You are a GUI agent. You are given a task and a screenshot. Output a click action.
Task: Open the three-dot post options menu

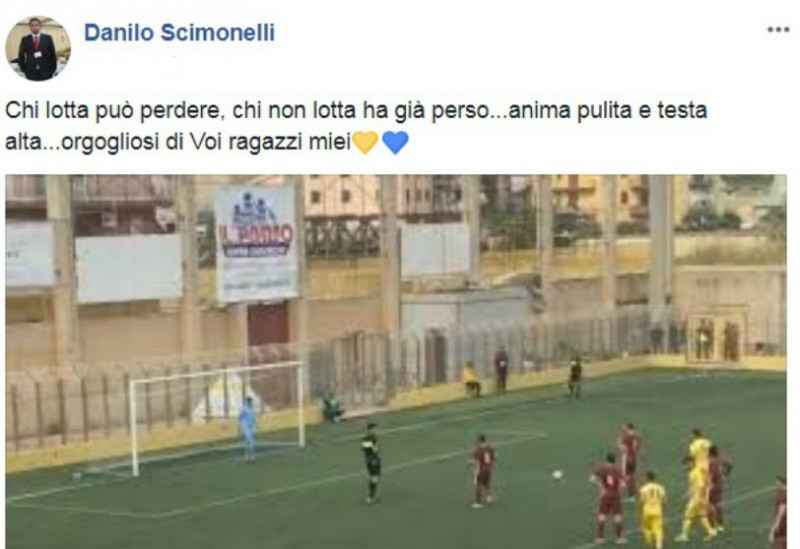click(778, 30)
